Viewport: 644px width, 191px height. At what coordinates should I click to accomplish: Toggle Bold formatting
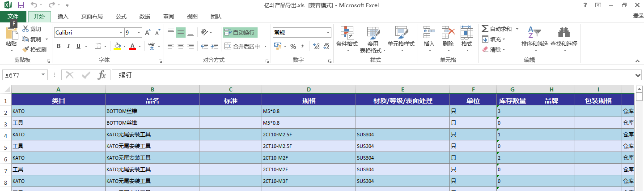(59, 46)
